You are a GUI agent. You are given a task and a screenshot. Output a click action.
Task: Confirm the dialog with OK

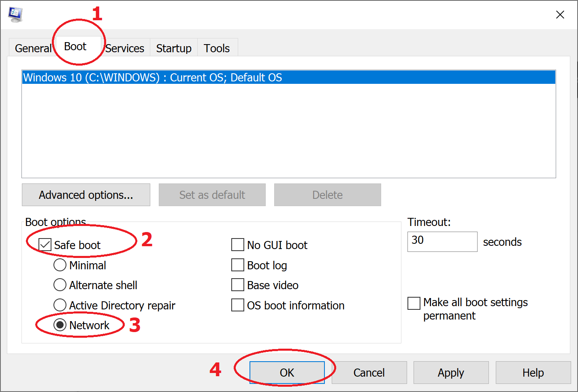click(x=287, y=373)
